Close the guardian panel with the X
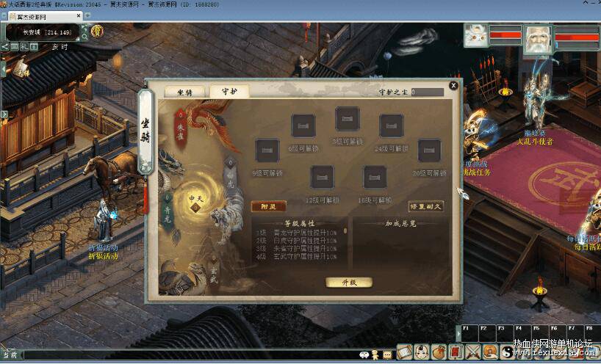The width and height of the screenshot is (601, 364). point(453,85)
